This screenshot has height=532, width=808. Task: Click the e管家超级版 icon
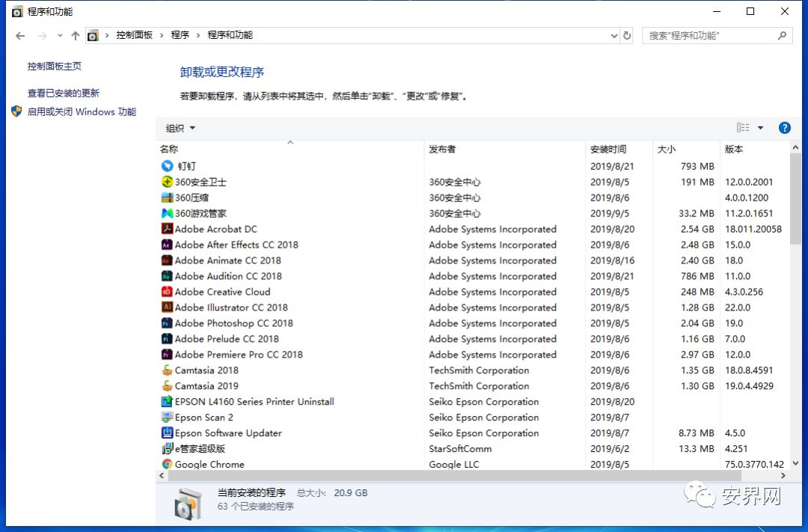(167, 448)
